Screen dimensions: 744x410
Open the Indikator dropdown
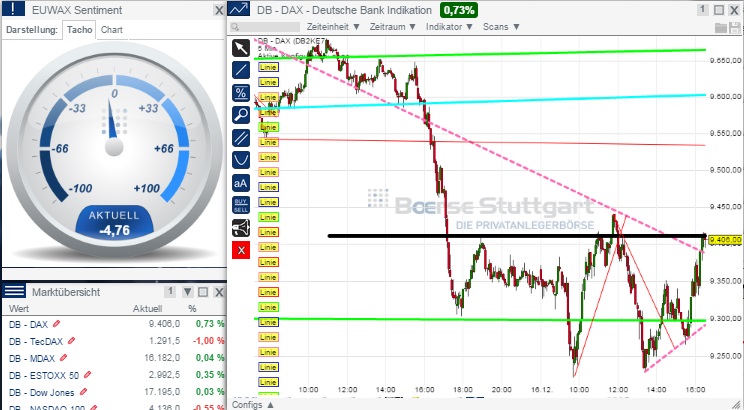tap(449, 27)
